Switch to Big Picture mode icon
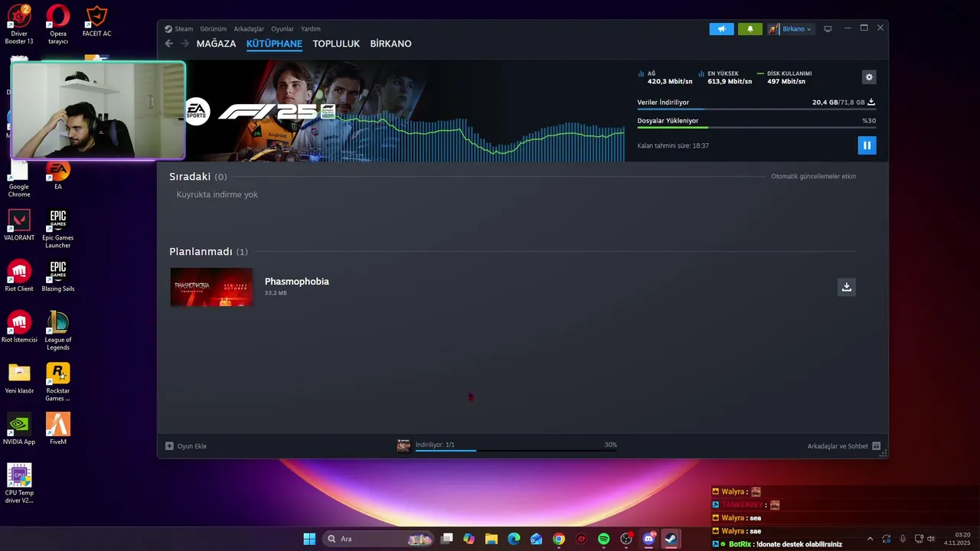Screen dimensions: 980x551 tap(828, 29)
